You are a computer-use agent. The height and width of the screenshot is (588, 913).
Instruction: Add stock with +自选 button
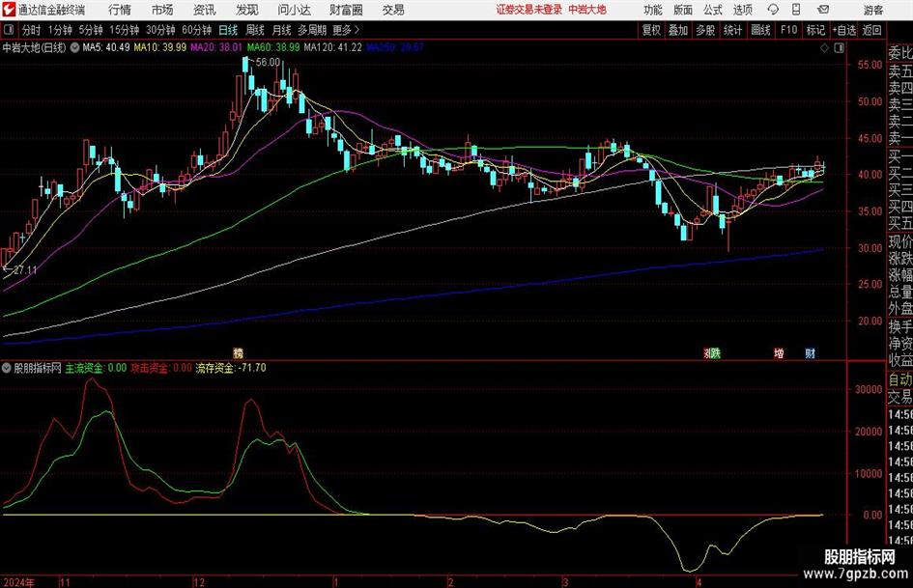point(844,30)
